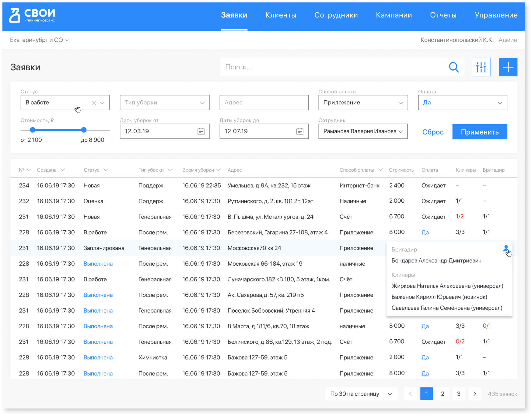The width and height of the screenshot is (532, 416).
Task: Switch to 'Клиенты' tab
Action: tap(281, 15)
